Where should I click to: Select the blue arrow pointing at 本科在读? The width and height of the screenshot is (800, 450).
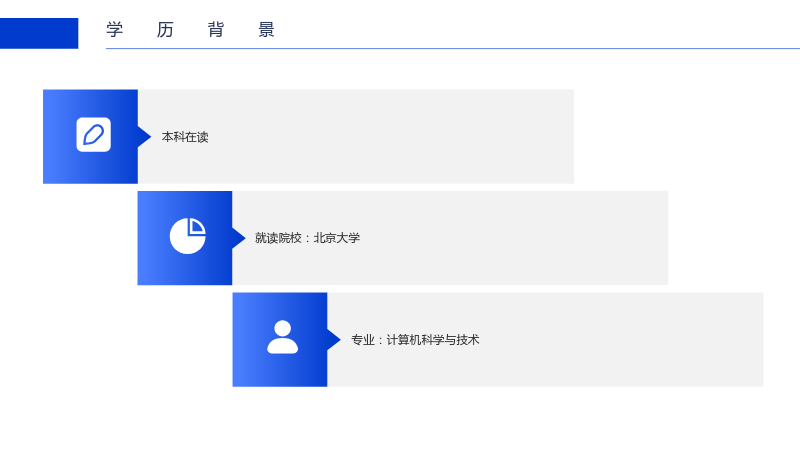[x=144, y=137]
